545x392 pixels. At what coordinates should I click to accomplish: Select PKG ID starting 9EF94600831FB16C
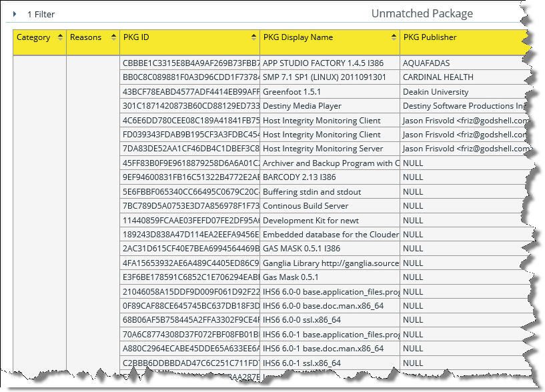[189, 177]
